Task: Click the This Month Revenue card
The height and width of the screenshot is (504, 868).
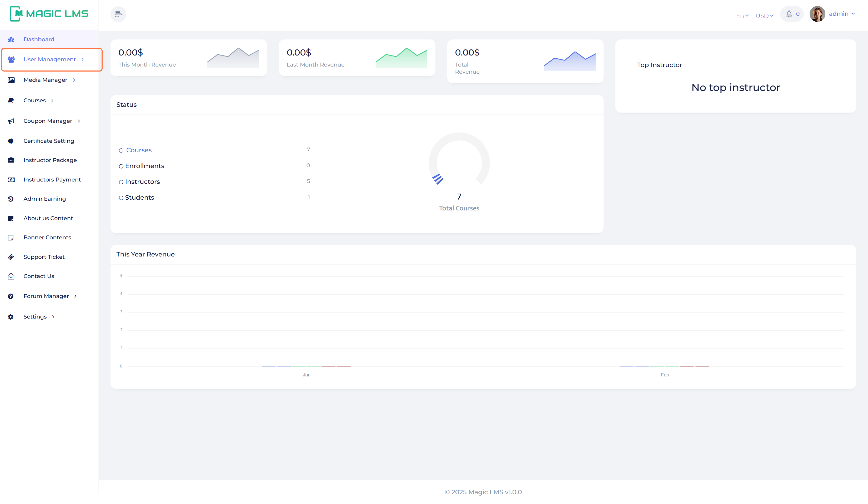Action: 188,58
